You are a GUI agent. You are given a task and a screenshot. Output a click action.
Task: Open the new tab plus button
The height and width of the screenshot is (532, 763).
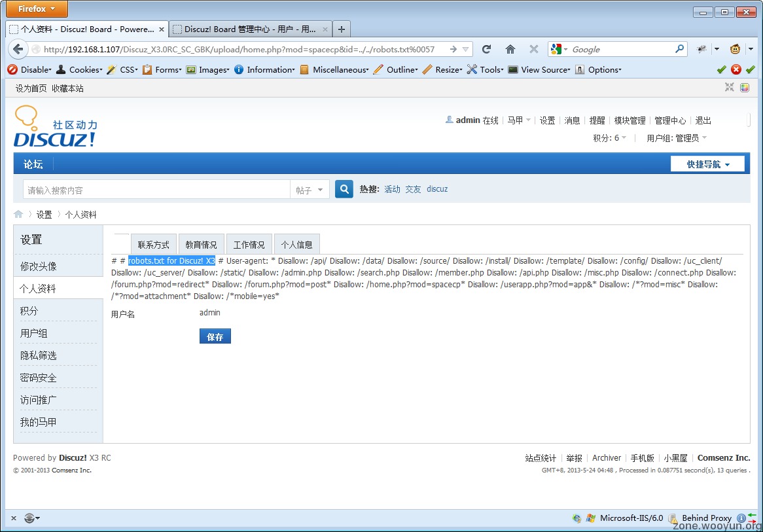click(x=342, y=29)
